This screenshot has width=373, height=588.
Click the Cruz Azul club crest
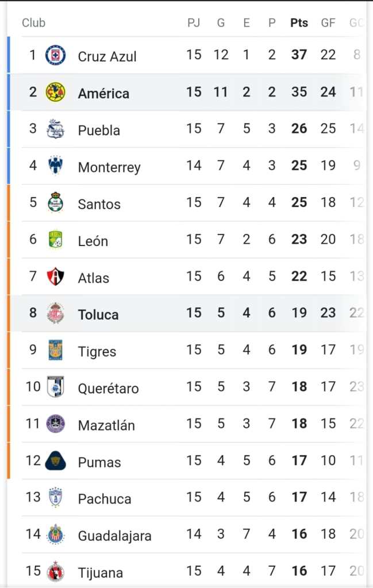coord(56,55)
